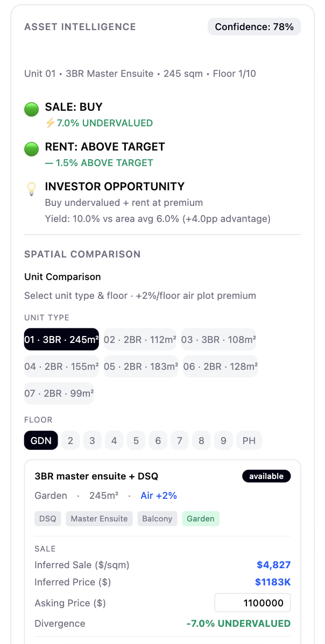Select unit type 03 · 3BR · 108m²
This screenshot has width=325, height=644.
point(218,339)
